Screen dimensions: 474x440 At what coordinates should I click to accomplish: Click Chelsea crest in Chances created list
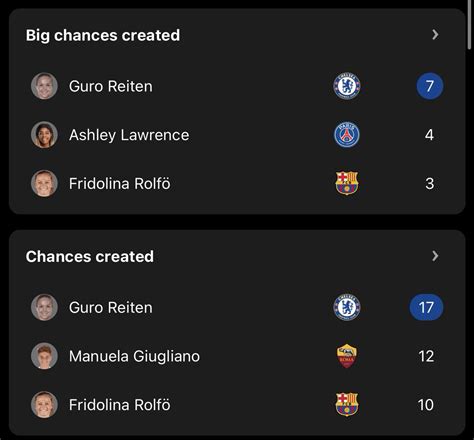pos(347,307)
